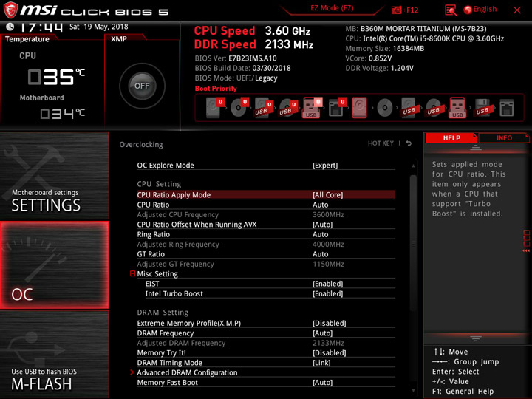Click the F12 screenshot label
The width and height of the screenshot is (532, 399).
pos(412,10)
